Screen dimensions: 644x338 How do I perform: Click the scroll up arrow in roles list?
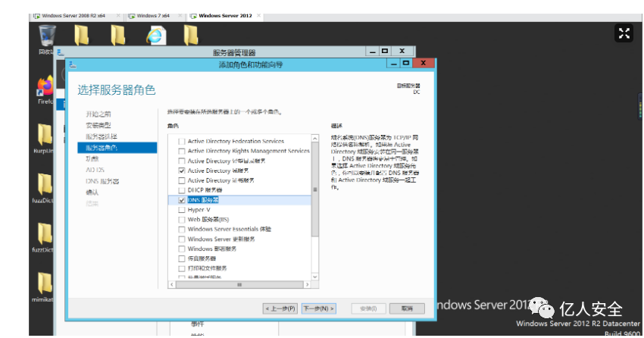315,139
